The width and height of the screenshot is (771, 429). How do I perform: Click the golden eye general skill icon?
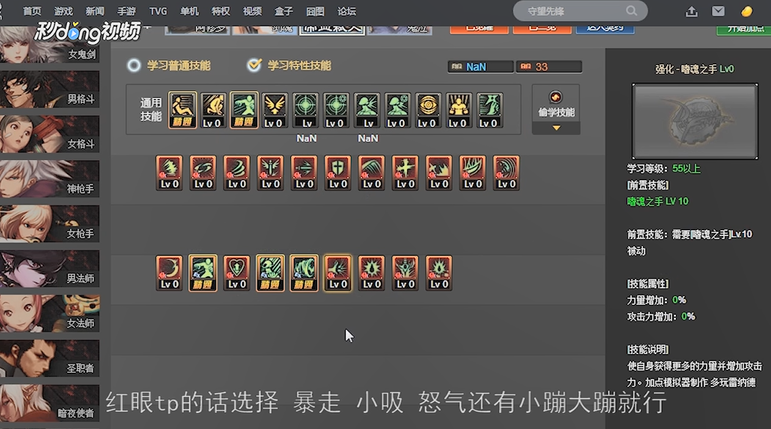428,110
